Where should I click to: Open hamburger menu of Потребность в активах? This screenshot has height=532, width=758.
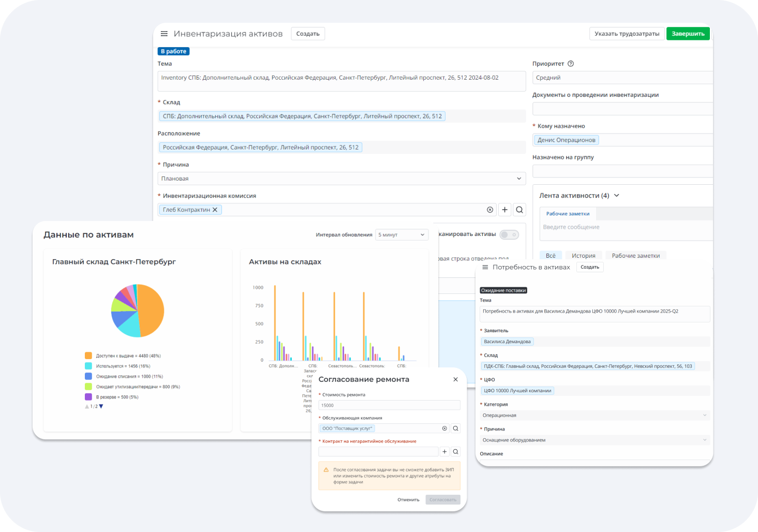pos(485,267)
